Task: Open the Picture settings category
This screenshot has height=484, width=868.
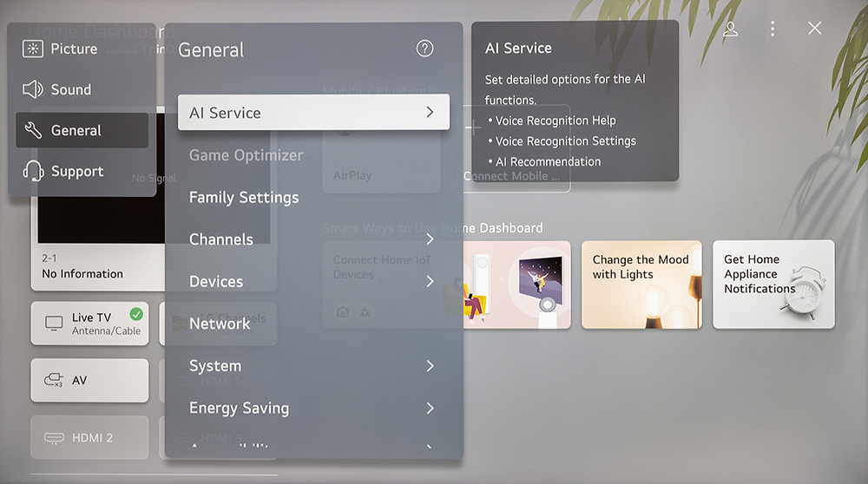Action: point(82,49)
